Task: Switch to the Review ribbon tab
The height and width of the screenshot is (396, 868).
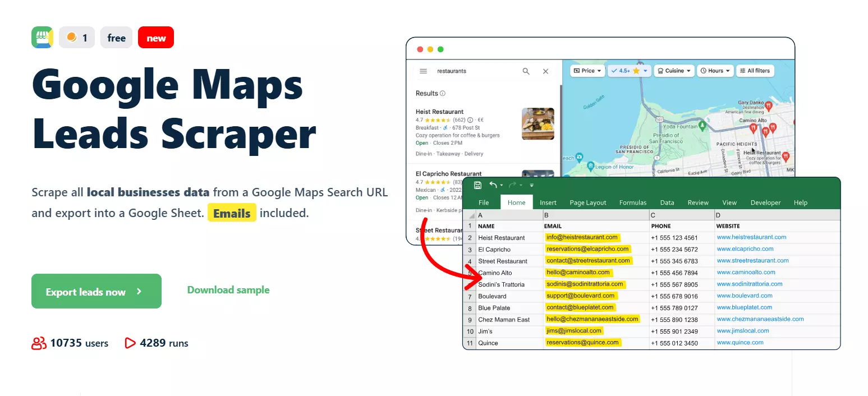Action: pyautogui.click(x=698, y=202)
